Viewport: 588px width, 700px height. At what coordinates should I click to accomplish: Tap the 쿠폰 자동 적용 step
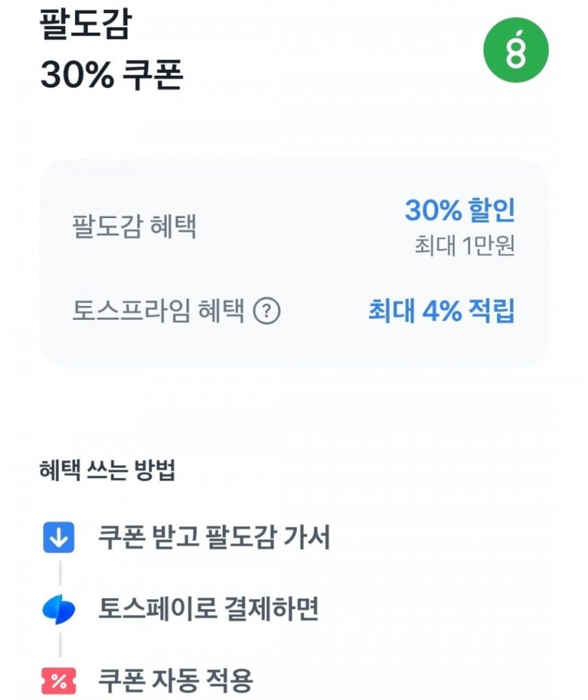click(x=176, y=681)
